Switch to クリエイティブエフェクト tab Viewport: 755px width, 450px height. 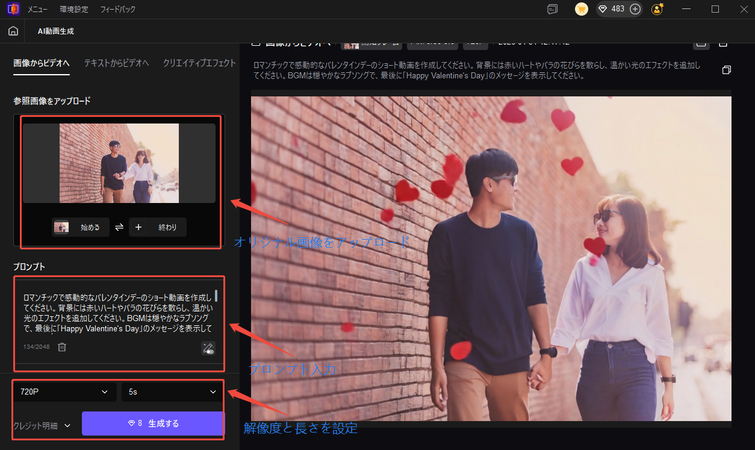(199, 63)
